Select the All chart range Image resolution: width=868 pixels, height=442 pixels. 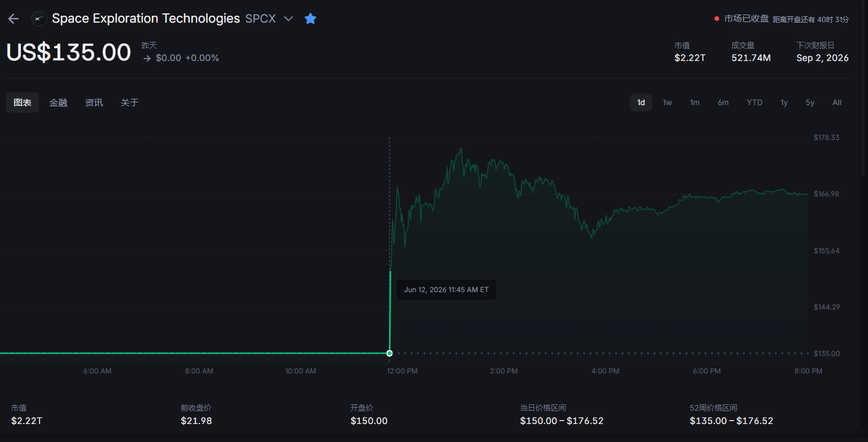[837, 103]
